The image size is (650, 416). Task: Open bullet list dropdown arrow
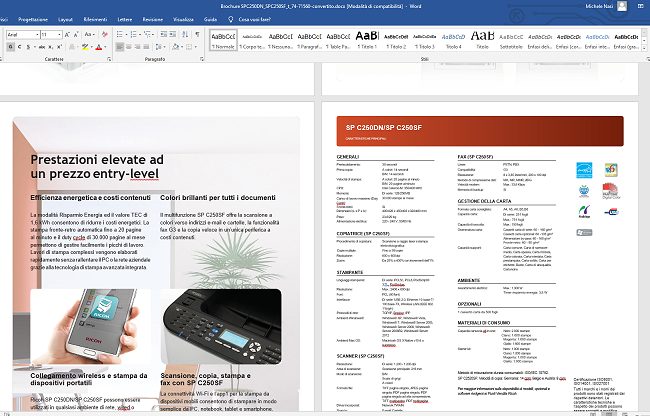[126, 34]
